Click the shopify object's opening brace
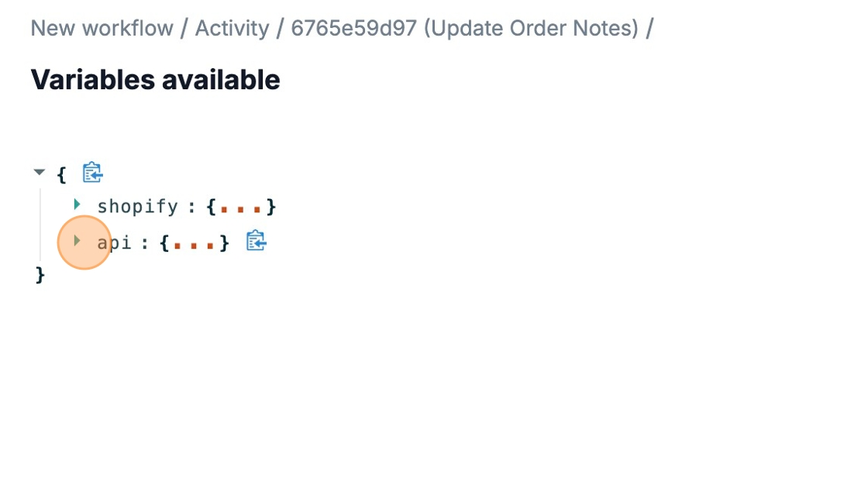Viewport: 868px width, 485px height. (211, 207)
